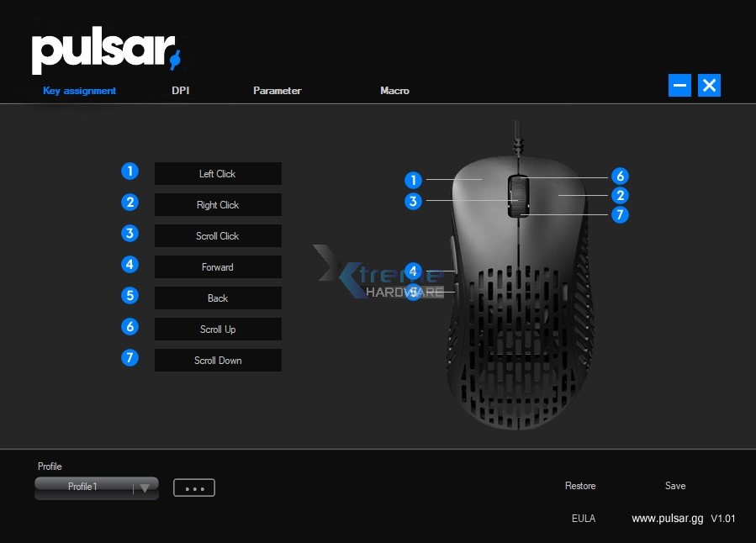Image resolution: width=756 pixels, height=543 pixels.
Task: Open the ellipsis profile options button
Action: [193, 487]
